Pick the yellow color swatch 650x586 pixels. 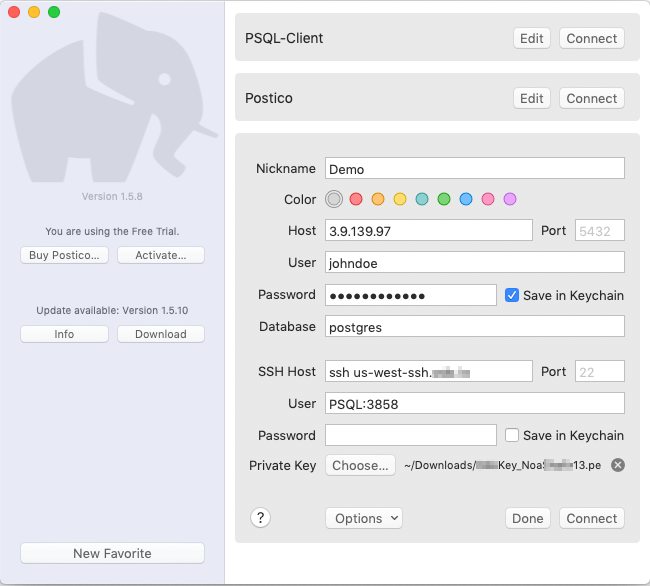[400, 199]
